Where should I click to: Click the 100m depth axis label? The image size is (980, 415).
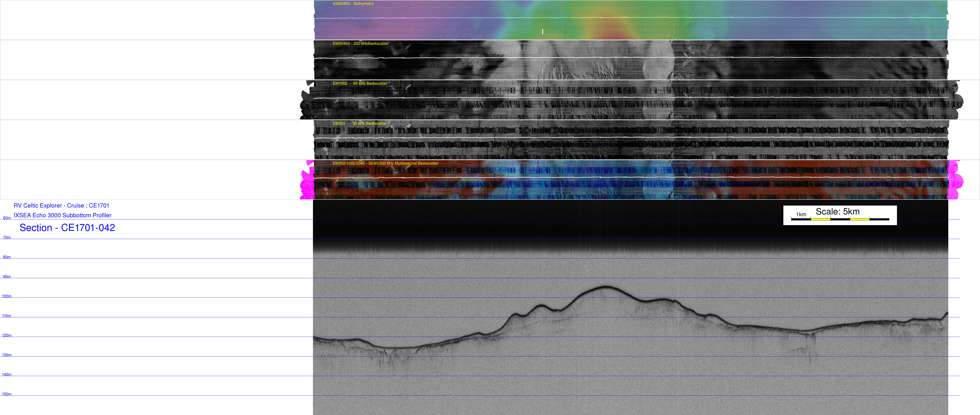[7, 296]
